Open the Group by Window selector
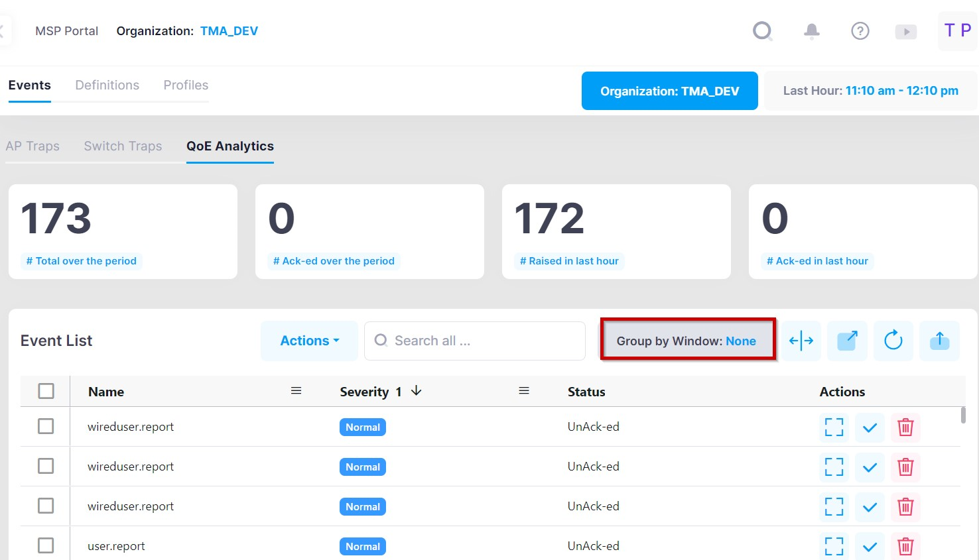This screenshot has height=560, width=979. (x=687, y=341)
